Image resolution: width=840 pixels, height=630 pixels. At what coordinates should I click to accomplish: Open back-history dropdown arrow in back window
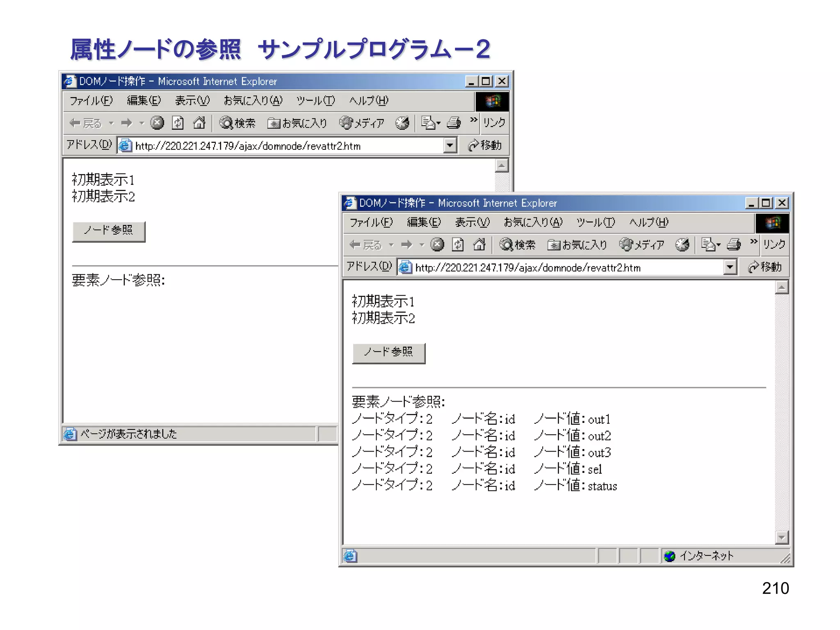111,123
